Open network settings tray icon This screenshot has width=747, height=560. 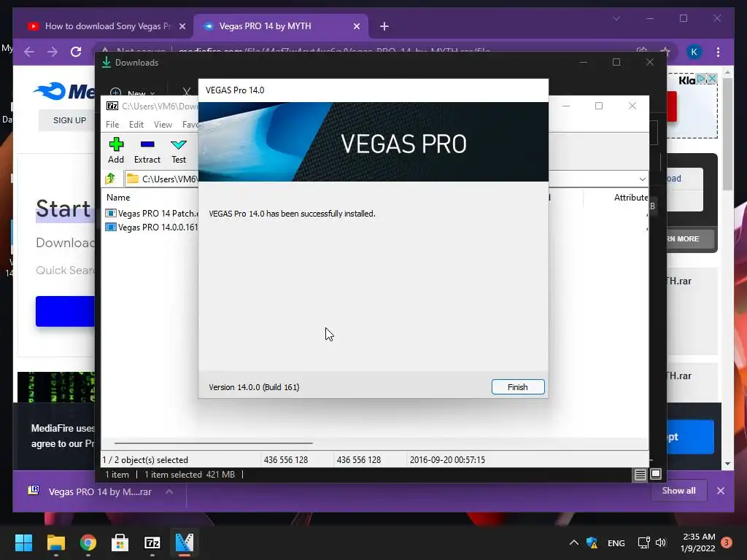pyautogui.click(x=643, y=542)
